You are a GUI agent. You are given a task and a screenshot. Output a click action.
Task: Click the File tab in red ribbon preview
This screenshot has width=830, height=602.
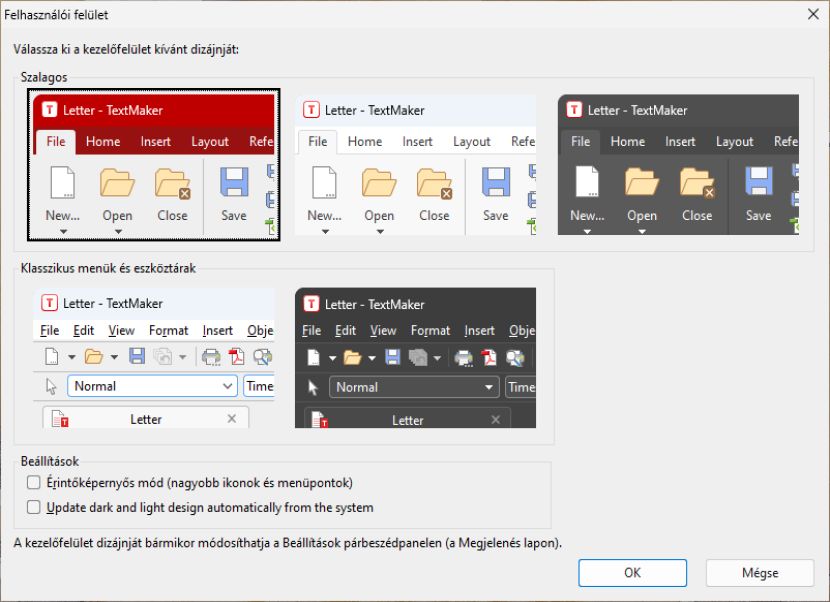(x=56, y=141)
